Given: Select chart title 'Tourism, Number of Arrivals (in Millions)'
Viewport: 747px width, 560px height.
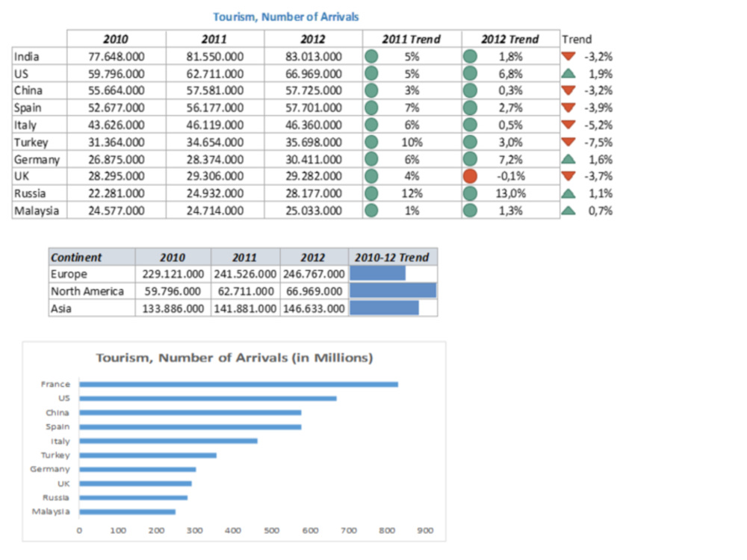Looking at the screenshot, I should [x=235, y=358].
